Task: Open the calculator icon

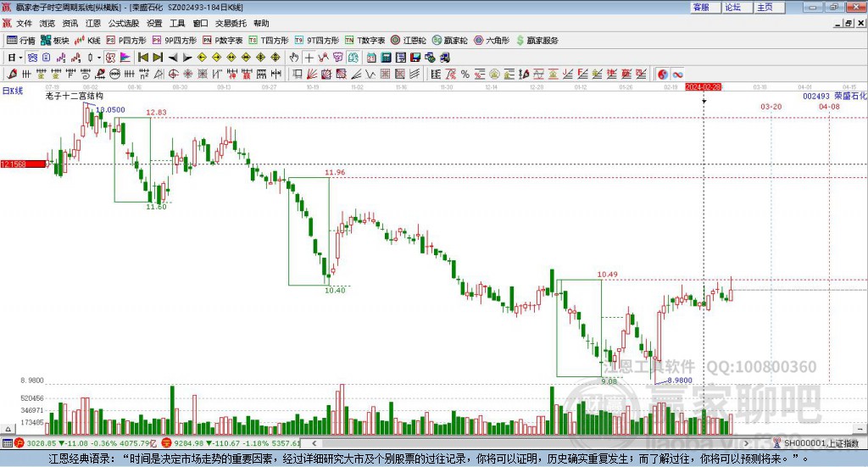Action: click(387, 58)
